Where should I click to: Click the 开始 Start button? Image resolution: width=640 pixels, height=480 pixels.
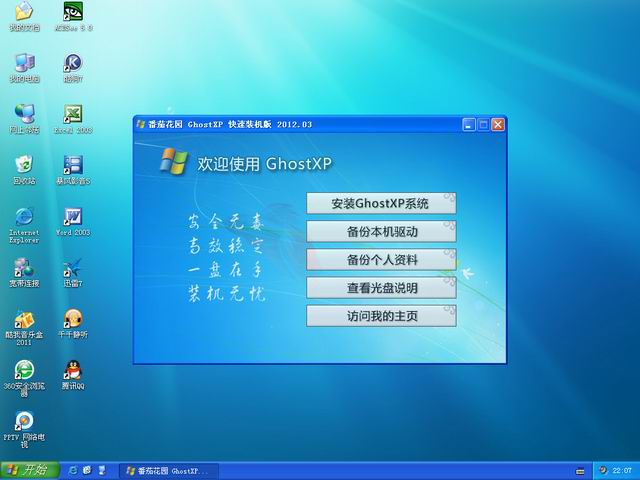(27, 470)
